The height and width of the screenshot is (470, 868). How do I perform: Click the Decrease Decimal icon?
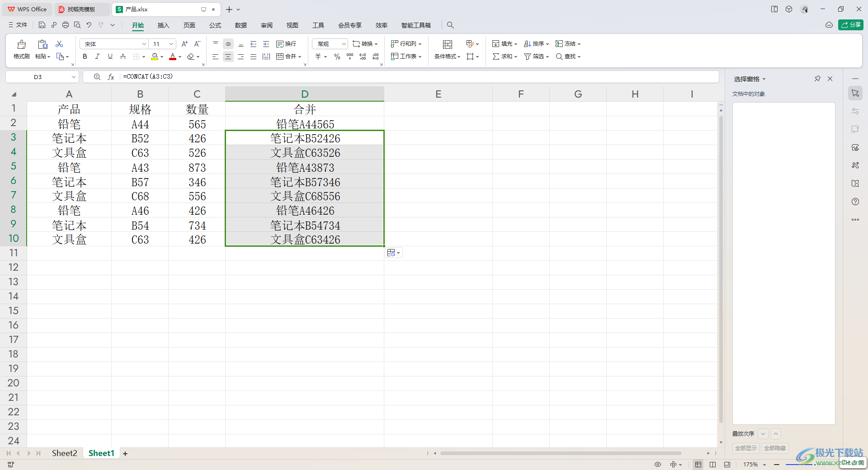tap(375, 56)
